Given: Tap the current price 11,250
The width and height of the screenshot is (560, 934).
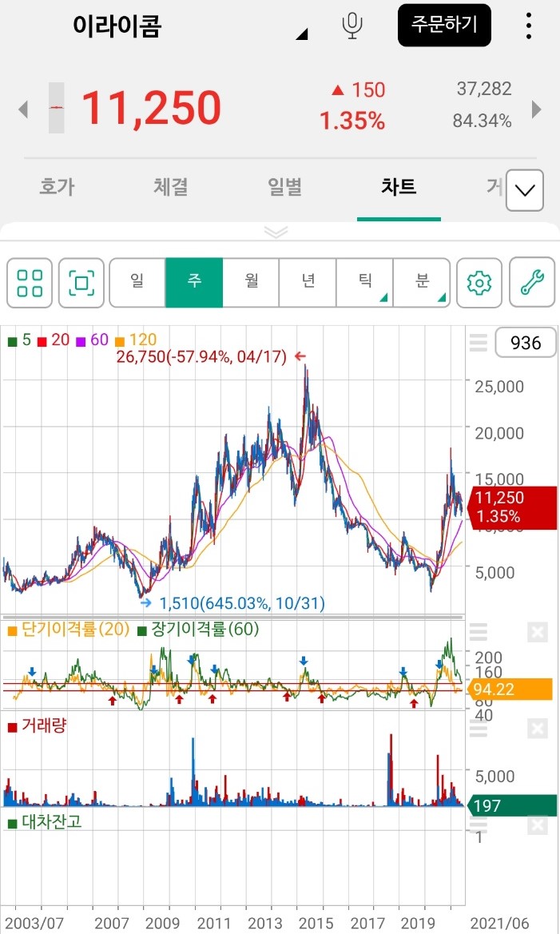Looking at the screenshot, I should pos(151,109).
